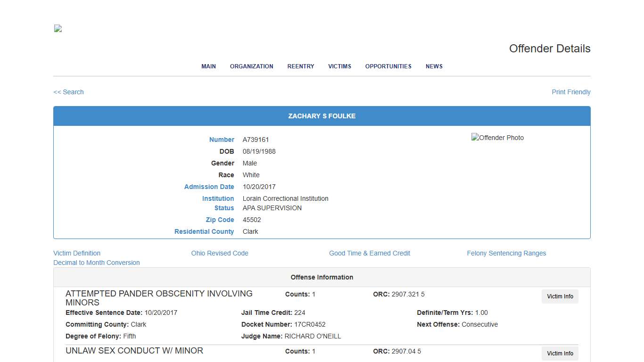The height and width of the screenshot is (362, 644).
Task: Open the Number field definition link
Action: [222, 140]
